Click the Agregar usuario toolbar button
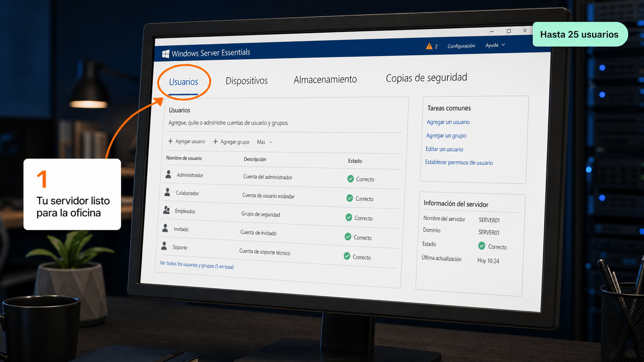Screen dimensions: 644x362 [187, 141]
